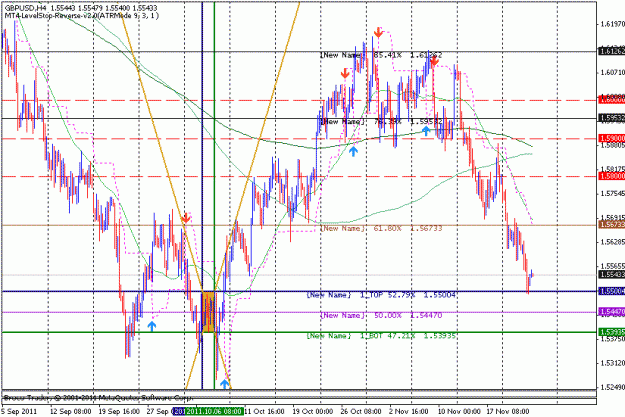Click the 1.53120 price axis value
The width and height of the screenshot is (625, 417).
tap(613, 363)
